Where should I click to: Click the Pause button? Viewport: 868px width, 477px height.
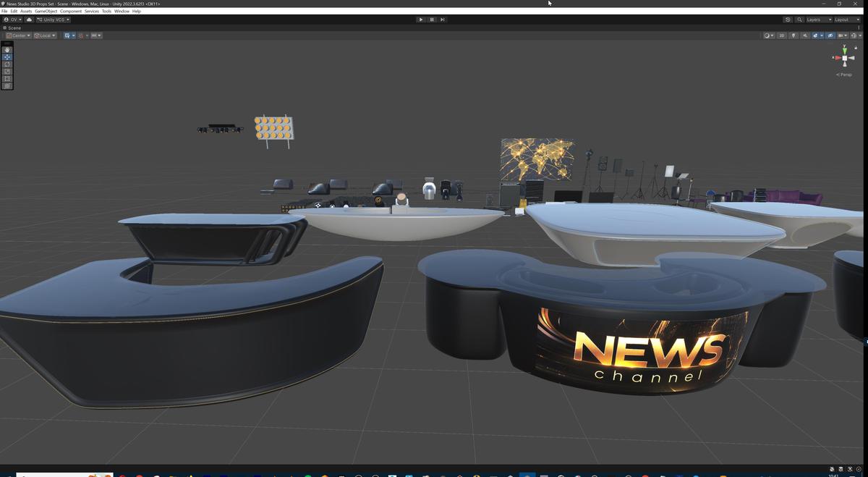(432, 20)
